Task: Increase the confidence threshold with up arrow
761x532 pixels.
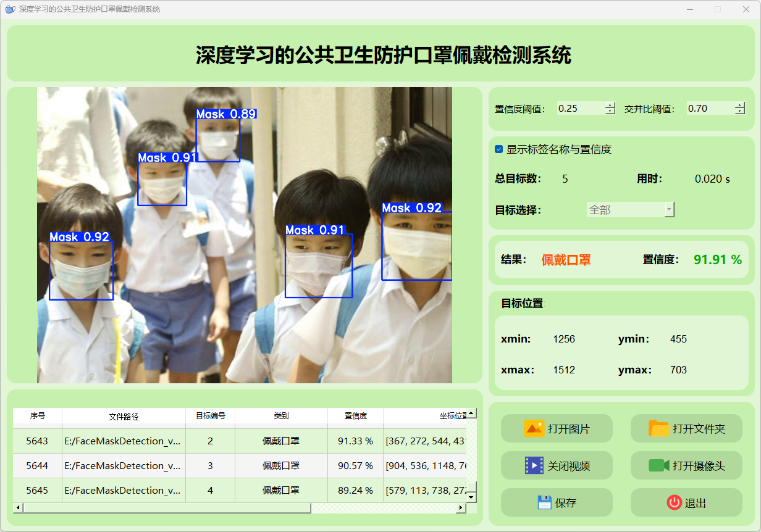Action: (610, 105)
